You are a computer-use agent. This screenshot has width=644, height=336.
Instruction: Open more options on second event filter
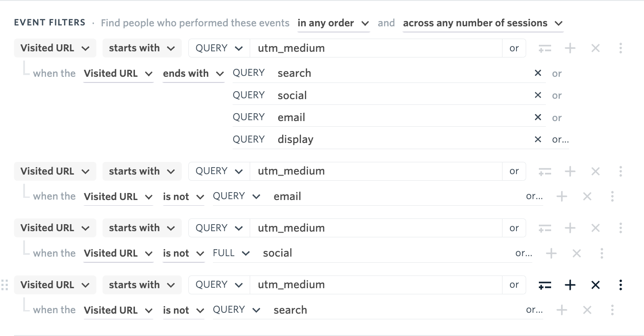[x=620, y=171]
